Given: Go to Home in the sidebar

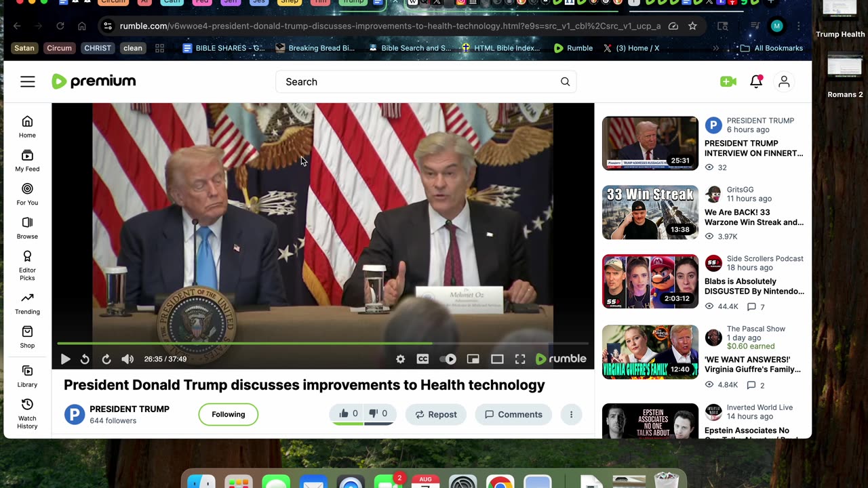Looking at the screenshot, I should [x=27, y=126].
